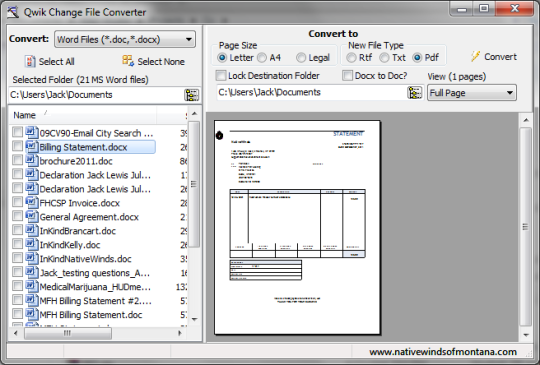This screenshot has width=540, height=365.
Task: Open the Full Page view dropdown
Action: (472, 93)
